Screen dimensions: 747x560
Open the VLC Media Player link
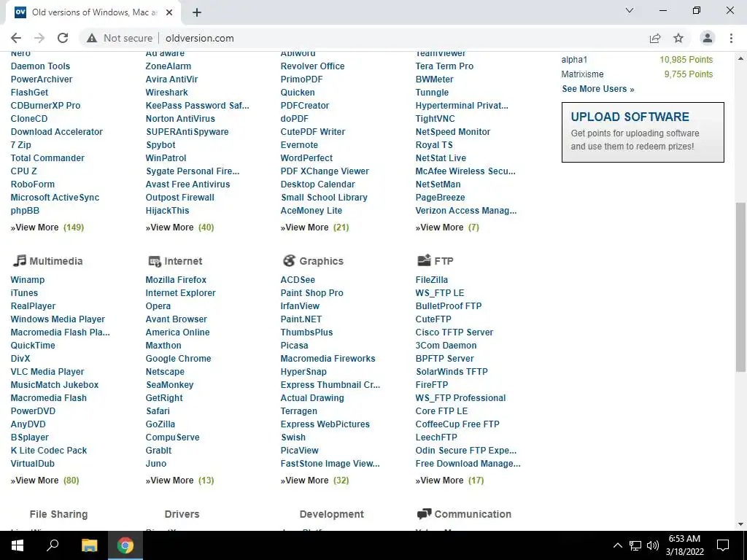coord(47,371)
